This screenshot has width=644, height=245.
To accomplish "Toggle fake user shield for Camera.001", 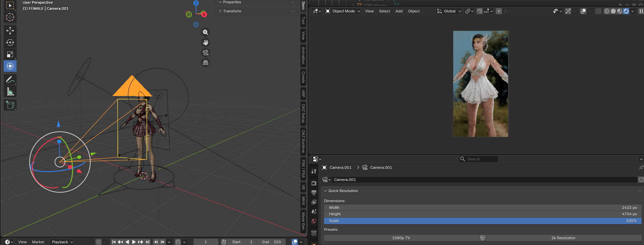I will 641,180.
